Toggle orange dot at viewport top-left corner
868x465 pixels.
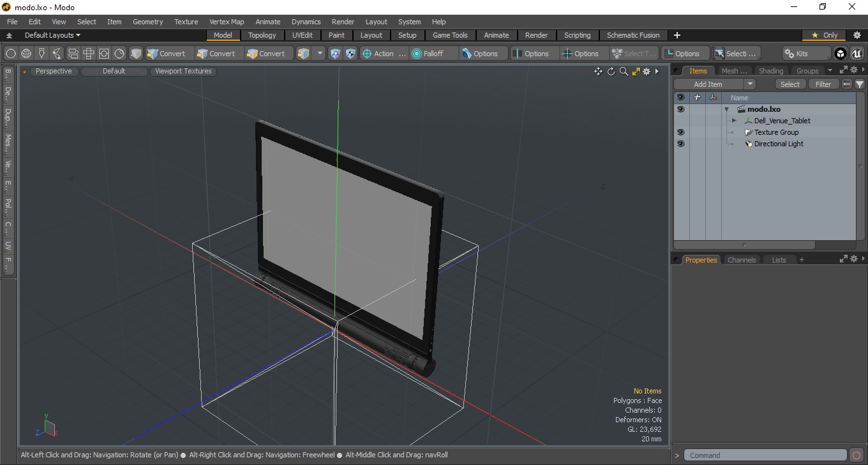coord(25,72)
